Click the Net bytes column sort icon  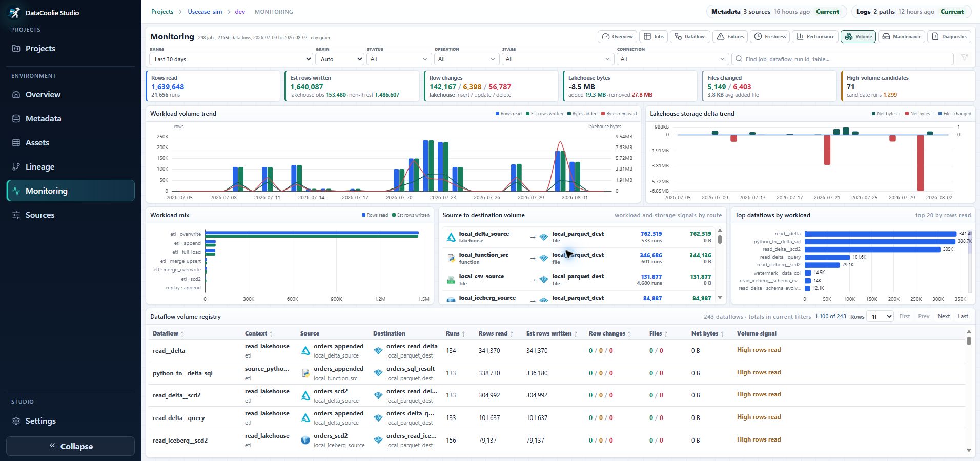tap(722, 334)
